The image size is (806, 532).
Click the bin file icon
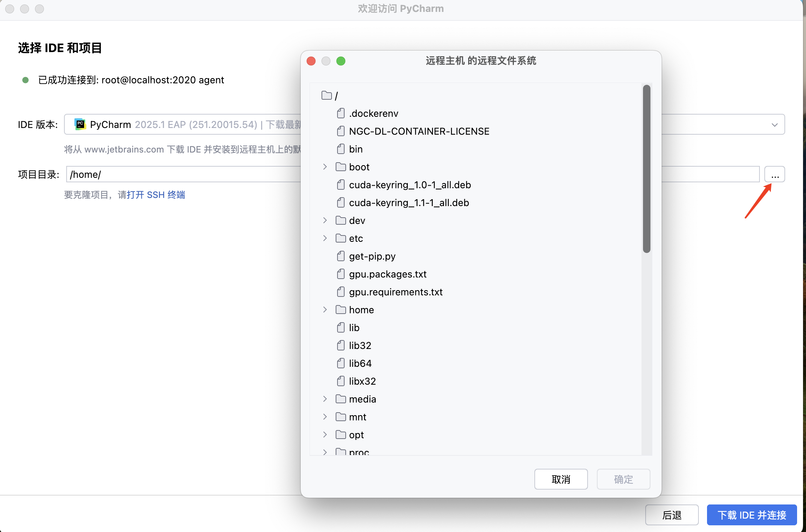click(340, 149)
